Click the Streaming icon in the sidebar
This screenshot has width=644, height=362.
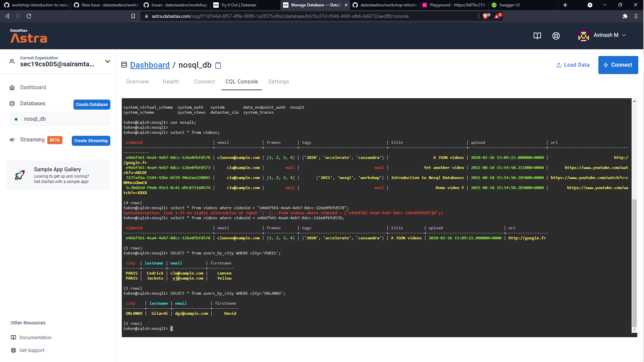click(x=12, y=140)
